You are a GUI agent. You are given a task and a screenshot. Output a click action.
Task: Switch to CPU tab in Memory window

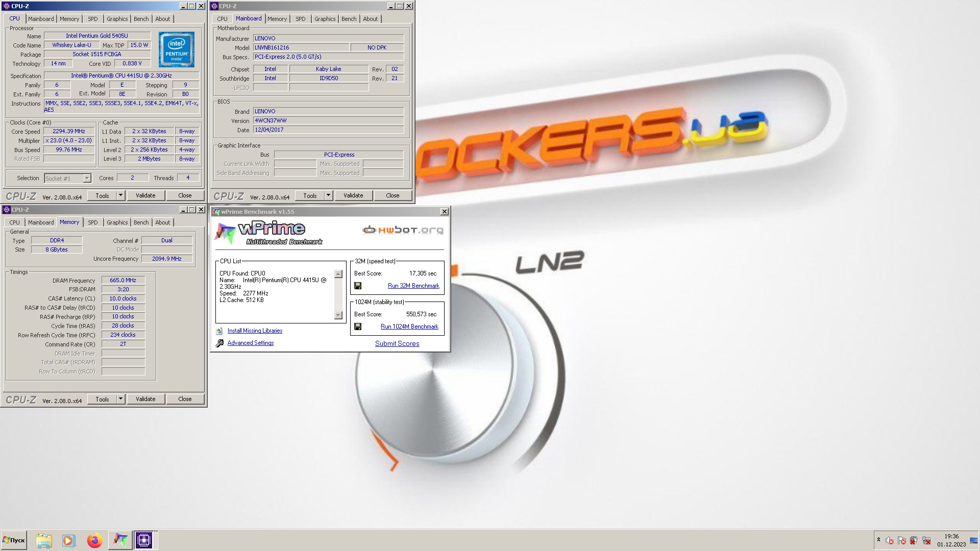point(15,222)
